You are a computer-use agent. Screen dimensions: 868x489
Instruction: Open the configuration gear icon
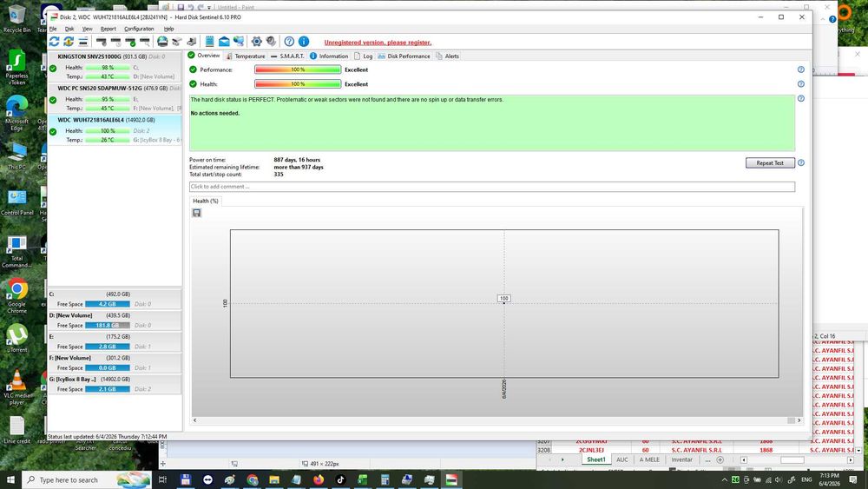click(x=257, y=42)
